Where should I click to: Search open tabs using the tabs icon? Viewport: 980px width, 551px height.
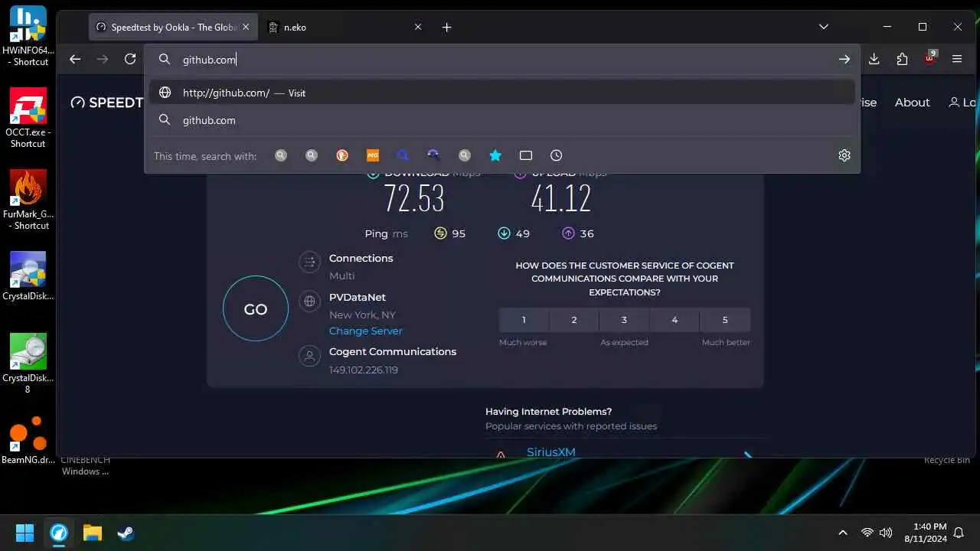click(x=526, y=155)
